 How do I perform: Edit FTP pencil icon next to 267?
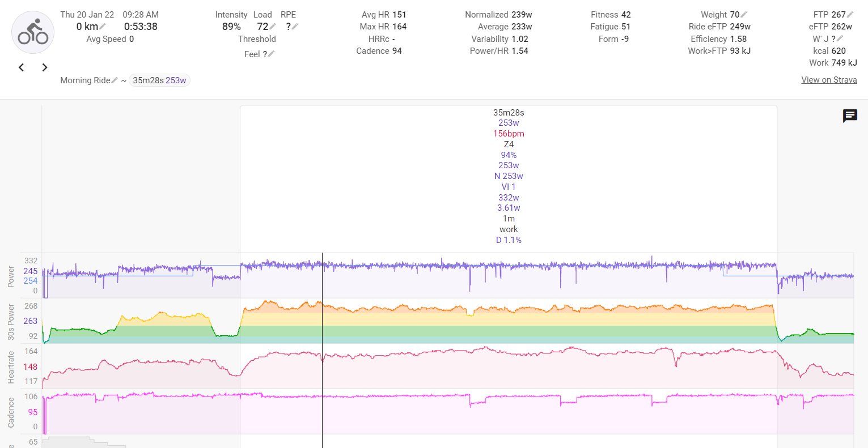[850, 15]
